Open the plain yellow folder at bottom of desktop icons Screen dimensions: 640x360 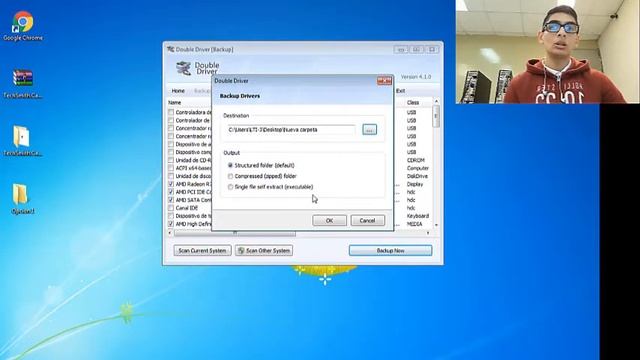(22, 199)
